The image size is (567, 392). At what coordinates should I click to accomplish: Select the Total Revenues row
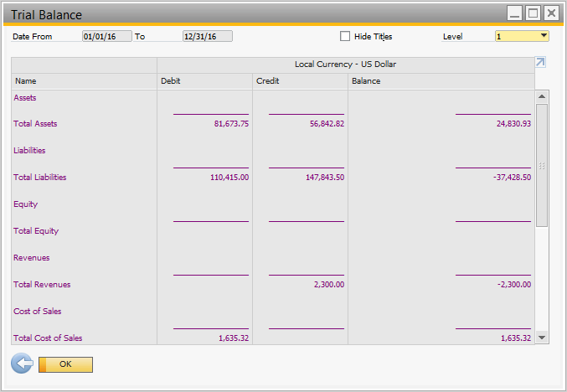[x=42, y=285]
